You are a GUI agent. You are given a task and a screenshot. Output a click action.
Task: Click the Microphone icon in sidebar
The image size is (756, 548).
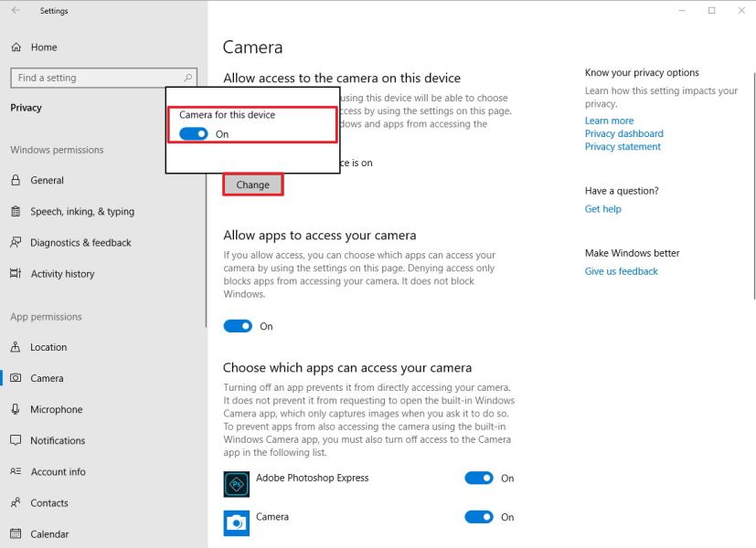coord(16,409)
